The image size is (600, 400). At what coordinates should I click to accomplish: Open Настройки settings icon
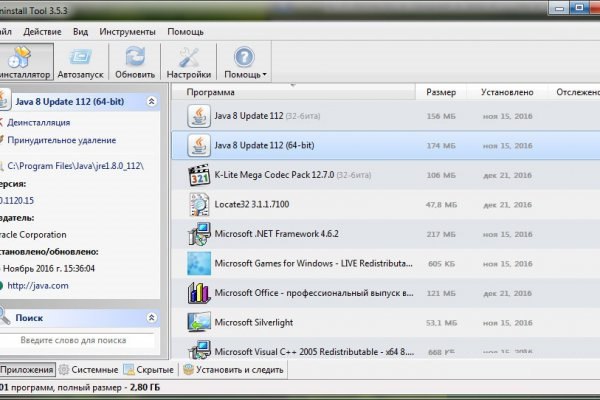(x=189, y=57)
